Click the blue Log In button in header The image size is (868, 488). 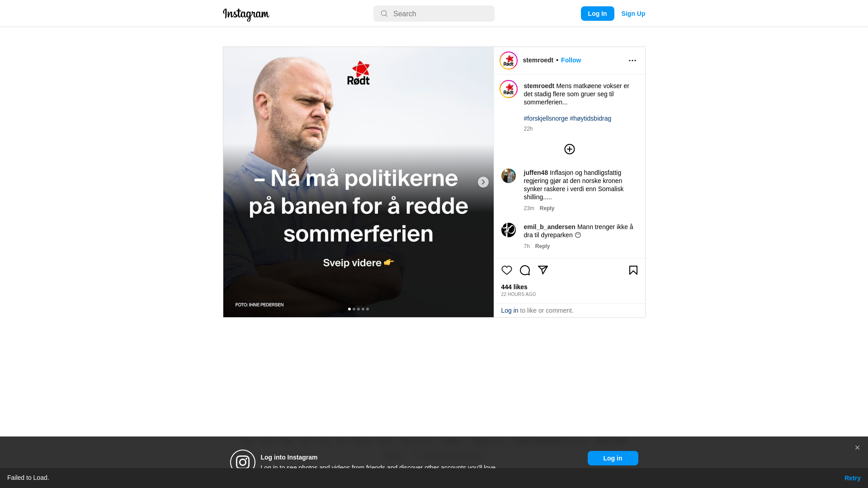tap(597, 14)
